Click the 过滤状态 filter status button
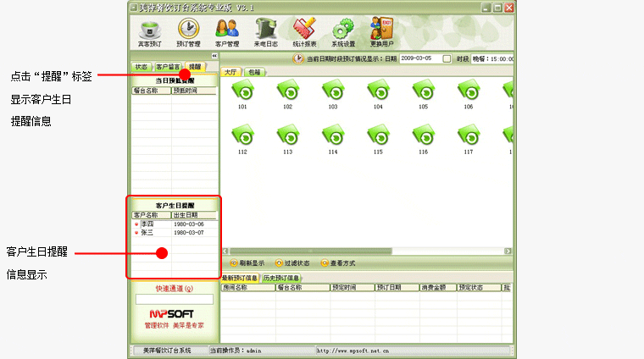644x359 pixels. click(291, 263)
